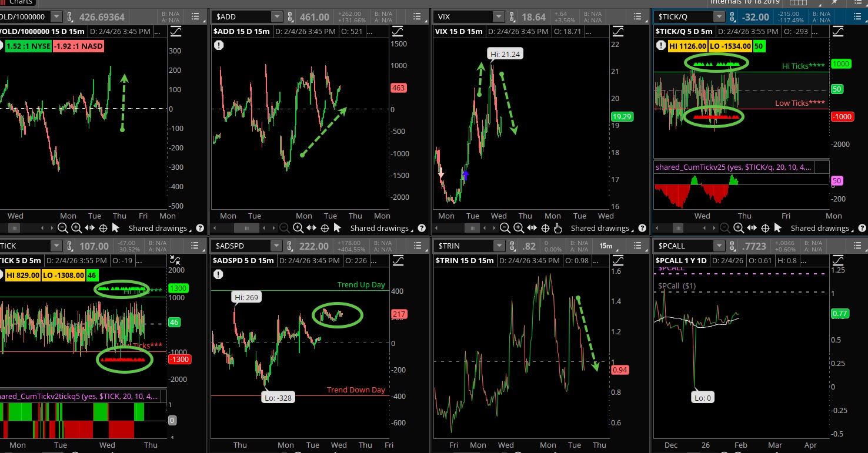Click the 15m timeframe button on $TRIN
Viewport: 868px width, 453px height.
(605, 246)
